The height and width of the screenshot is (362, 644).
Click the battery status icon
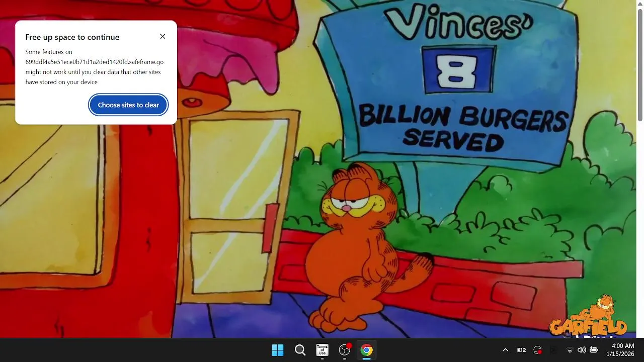tap(594, 350)
